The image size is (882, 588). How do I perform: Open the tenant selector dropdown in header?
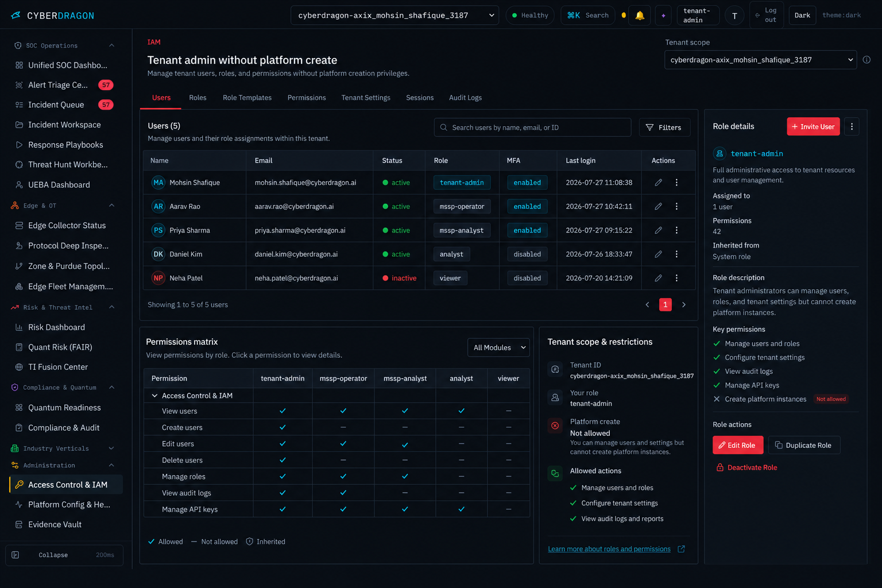(x=395, y=16)
